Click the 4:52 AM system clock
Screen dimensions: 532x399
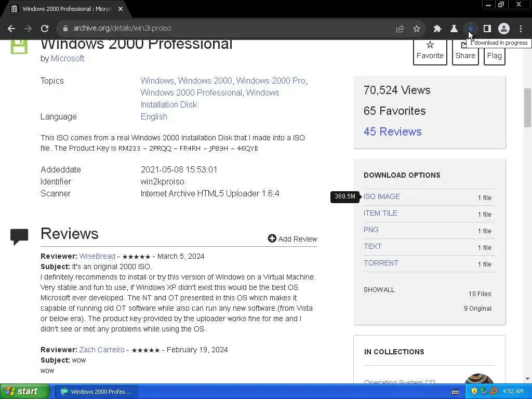513,392
